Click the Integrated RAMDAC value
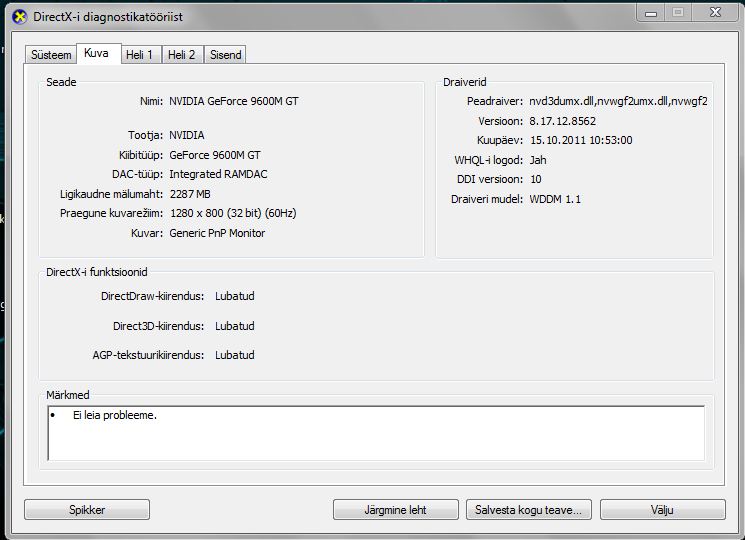The image size is (745, 540). pyautogui.click(x=218, y=174)
